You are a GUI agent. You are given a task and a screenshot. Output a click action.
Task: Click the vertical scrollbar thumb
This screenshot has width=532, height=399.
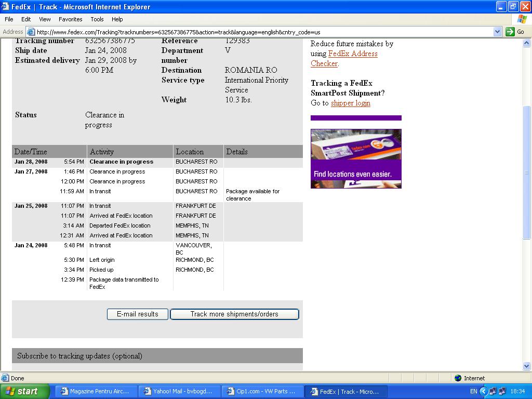pos(527,172)
